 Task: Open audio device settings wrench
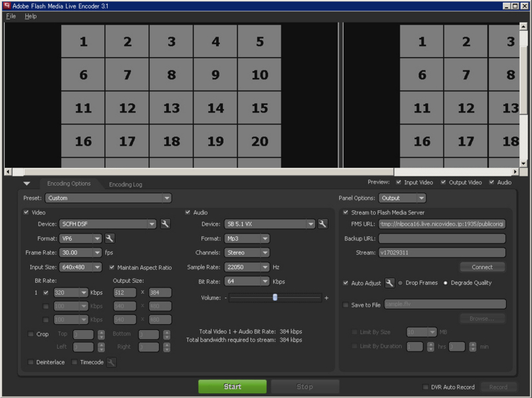(323, 224)
